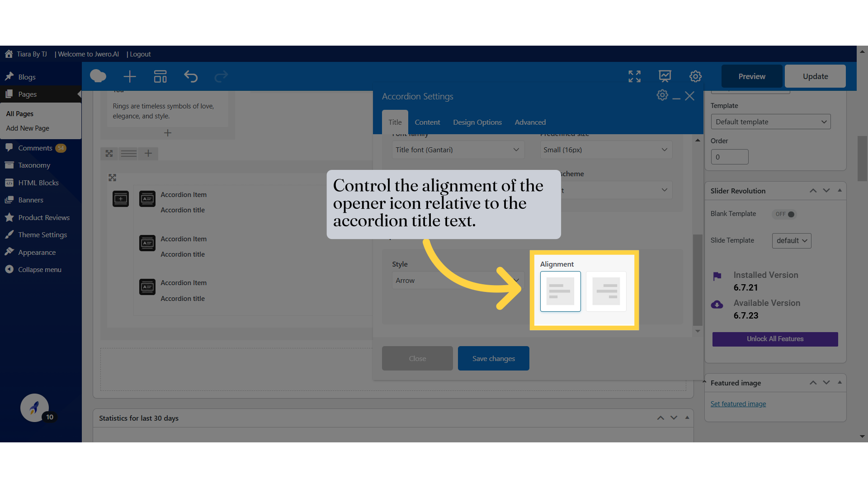This screenshot has width=868, height=488.
Task: Click the rocket icon with badge 10
Action: tap(34, 408)
